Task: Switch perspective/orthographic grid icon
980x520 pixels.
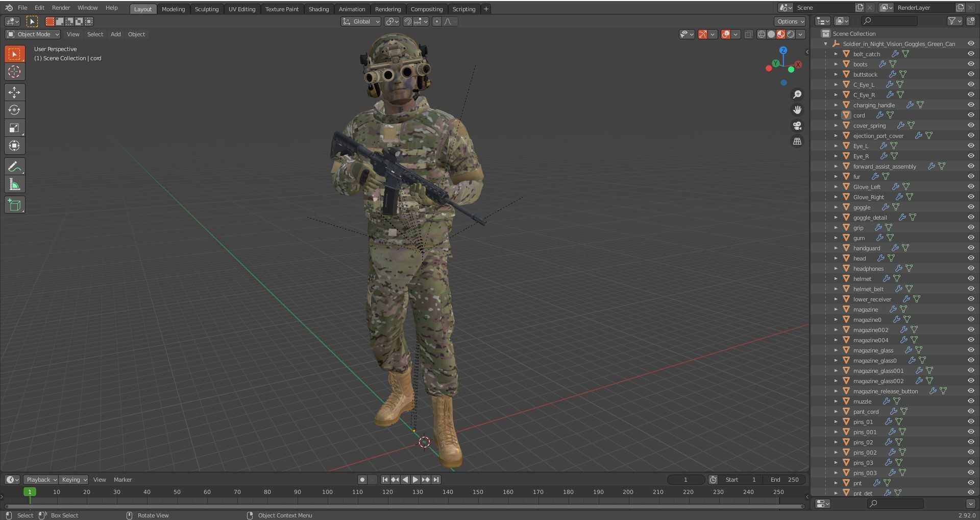Action: point(797,141)
